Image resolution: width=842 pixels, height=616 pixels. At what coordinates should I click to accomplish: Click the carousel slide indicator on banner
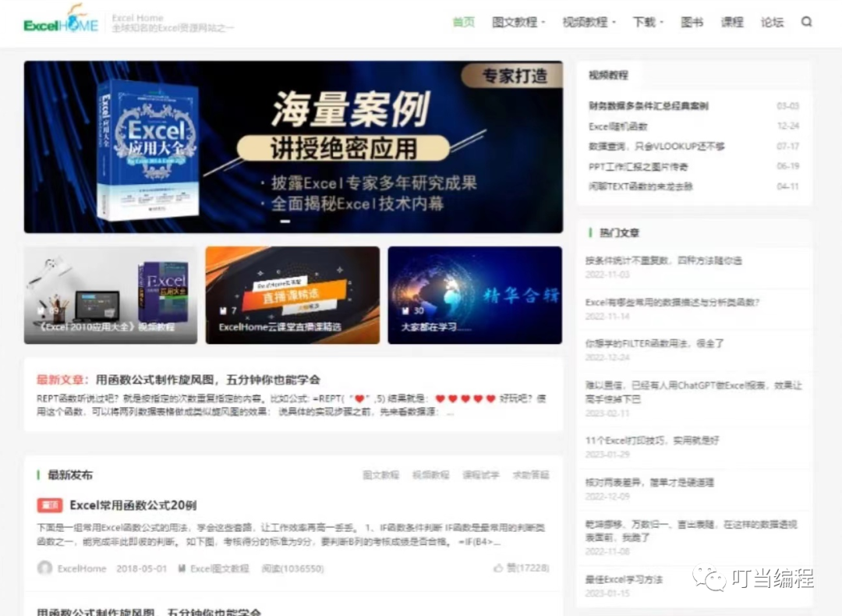[x=285, y=221]
